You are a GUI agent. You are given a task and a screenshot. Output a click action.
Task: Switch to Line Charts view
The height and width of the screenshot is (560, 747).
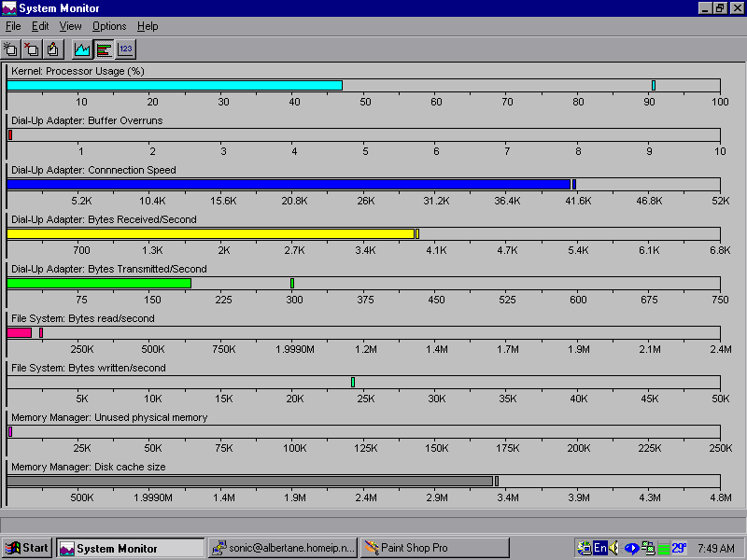tap(83, 49)
